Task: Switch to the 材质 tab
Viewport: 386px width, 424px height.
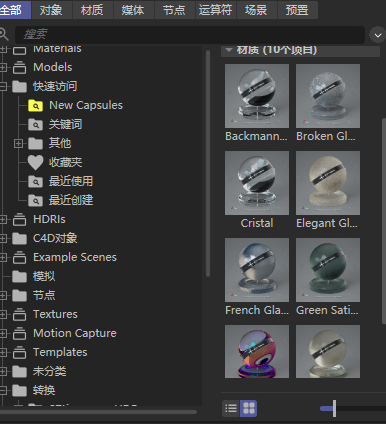Action: pyautogui.click(x=92, y=10)
